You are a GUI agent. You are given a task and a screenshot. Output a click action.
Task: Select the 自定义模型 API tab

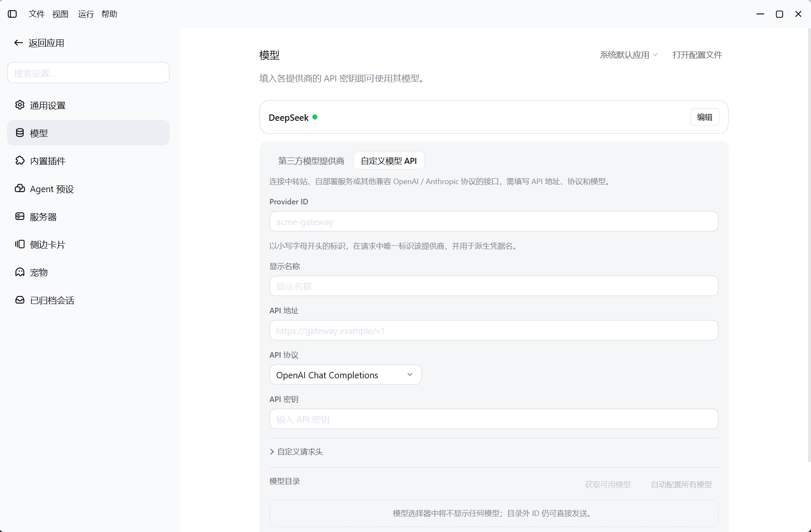[389, 160]
